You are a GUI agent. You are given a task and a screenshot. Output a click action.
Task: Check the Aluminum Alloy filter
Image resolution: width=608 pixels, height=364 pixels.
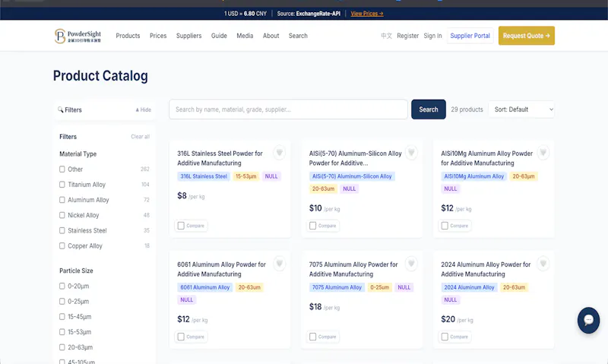point(62,200)
